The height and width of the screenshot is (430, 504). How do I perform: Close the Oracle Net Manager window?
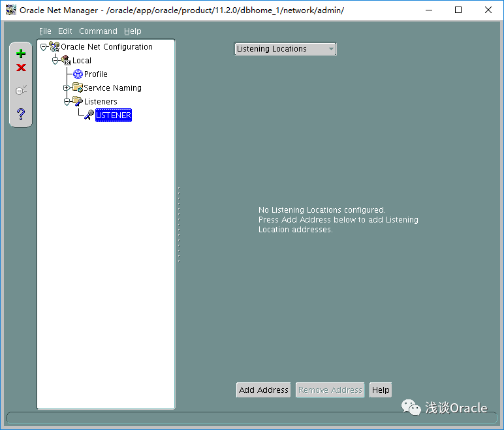tap(488, 10)
